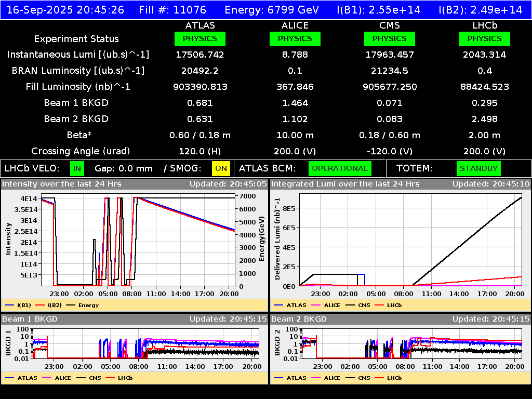Click ALICE fill luminosity value 367.846
Image resolution: width=532 pixels, height=399 pixels.
coord(295,87)
